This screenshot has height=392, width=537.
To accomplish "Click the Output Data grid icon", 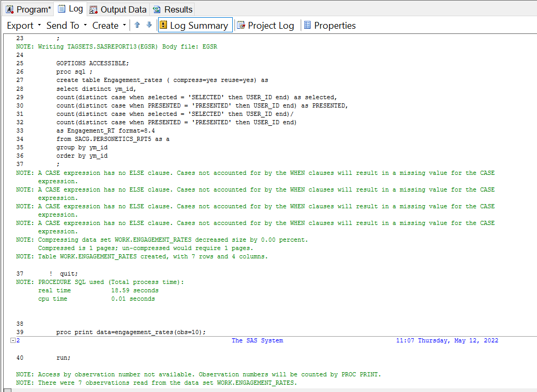I will 94,9.
